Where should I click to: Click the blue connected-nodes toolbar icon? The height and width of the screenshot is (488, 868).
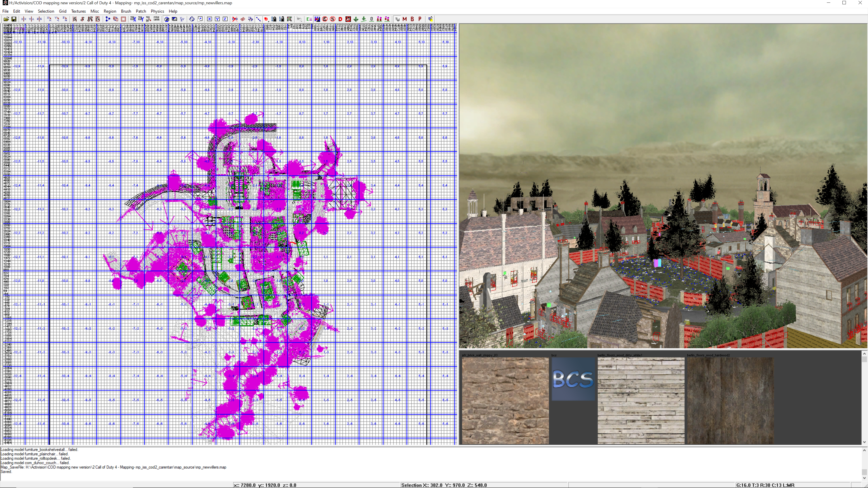[108, 19]
